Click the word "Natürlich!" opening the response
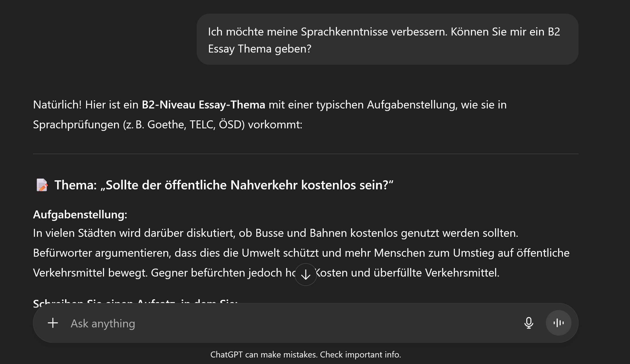The height and width of the screenshot is (364, 630). 57,105
